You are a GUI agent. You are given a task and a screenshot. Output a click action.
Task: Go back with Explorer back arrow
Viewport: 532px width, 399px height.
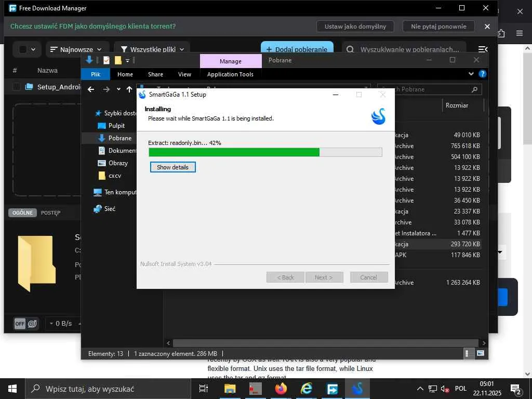coord(91,89)
